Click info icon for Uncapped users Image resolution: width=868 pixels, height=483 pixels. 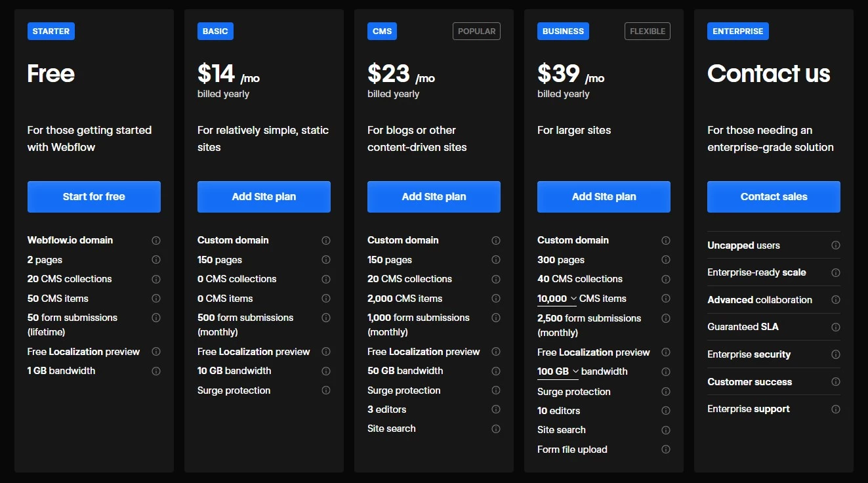pyautogui.click(x=836, y=245)
